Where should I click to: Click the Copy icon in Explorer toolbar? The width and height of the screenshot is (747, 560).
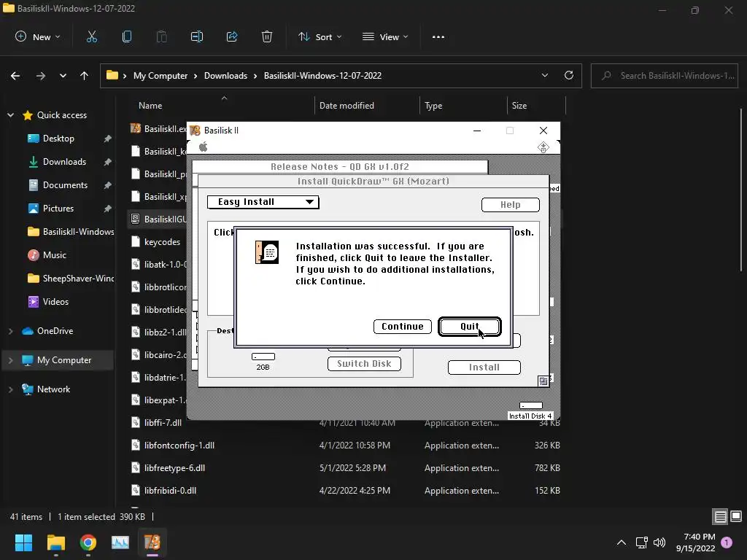coord(127,36)
